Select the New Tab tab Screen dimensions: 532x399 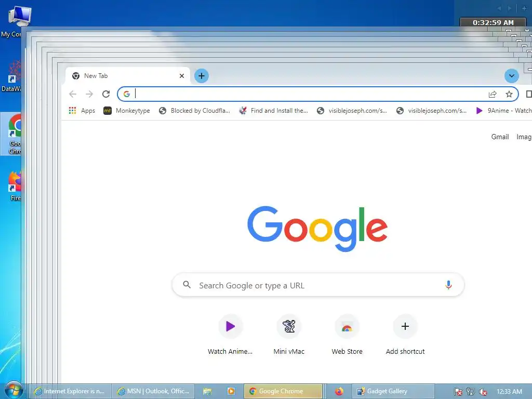pos(127,76)
